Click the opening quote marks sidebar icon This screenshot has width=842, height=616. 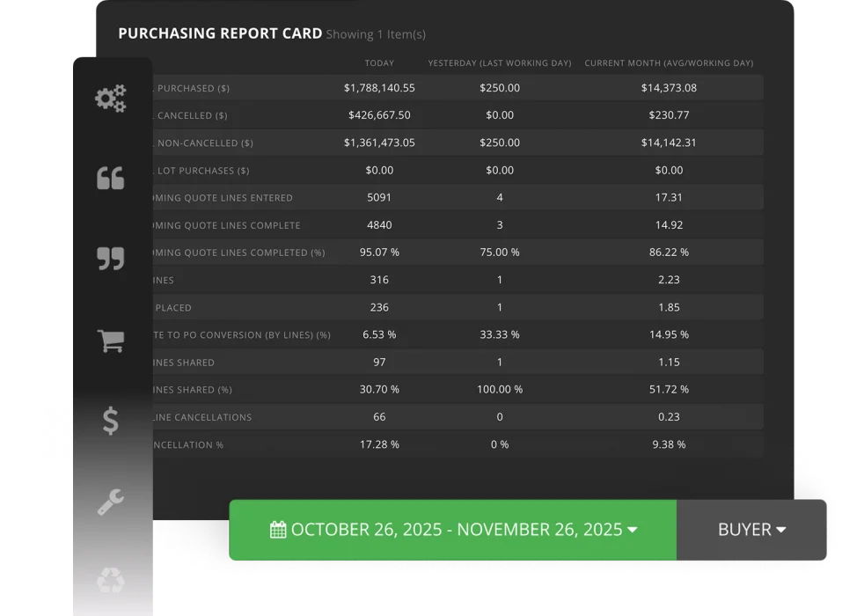click(x=111, y=179)
